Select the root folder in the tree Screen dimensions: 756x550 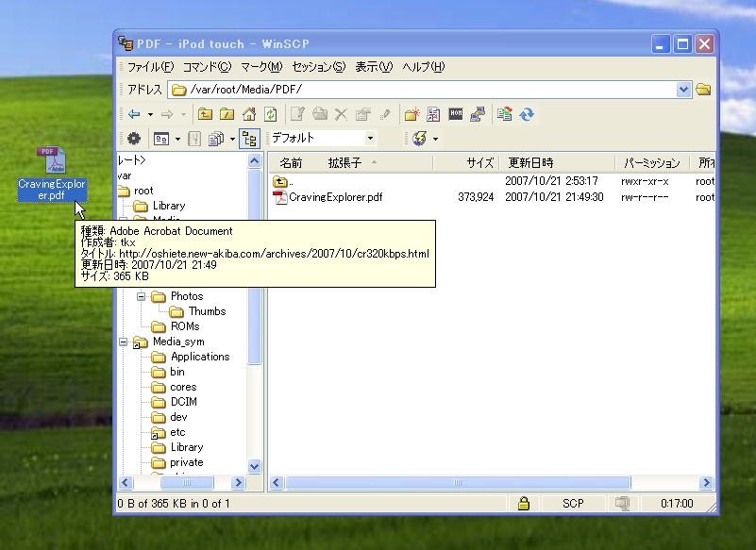[x=143, y=191]
